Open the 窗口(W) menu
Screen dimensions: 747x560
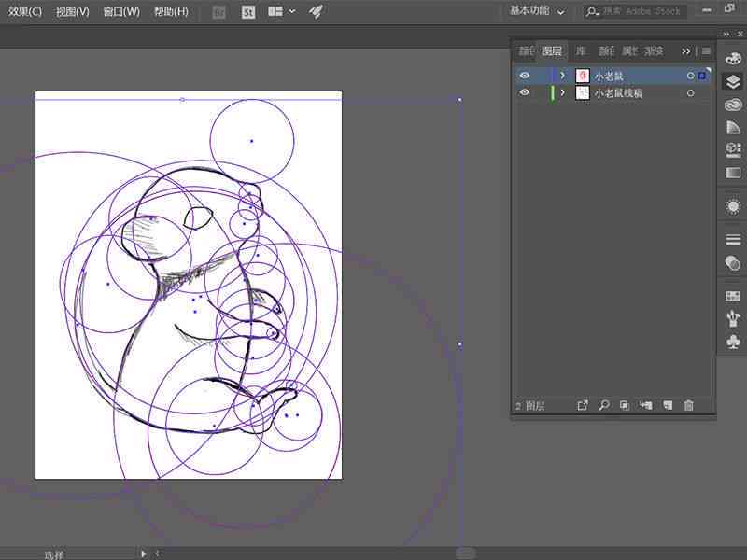[121, 12]
